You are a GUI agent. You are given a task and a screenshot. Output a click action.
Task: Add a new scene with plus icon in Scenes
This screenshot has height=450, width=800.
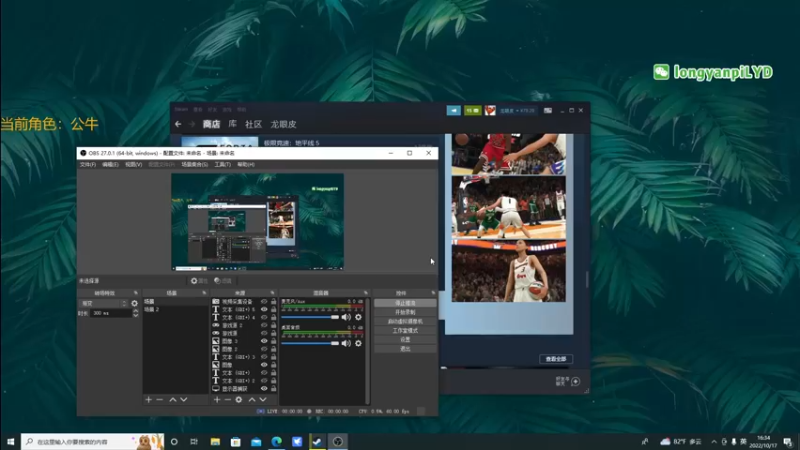point(148,399)
